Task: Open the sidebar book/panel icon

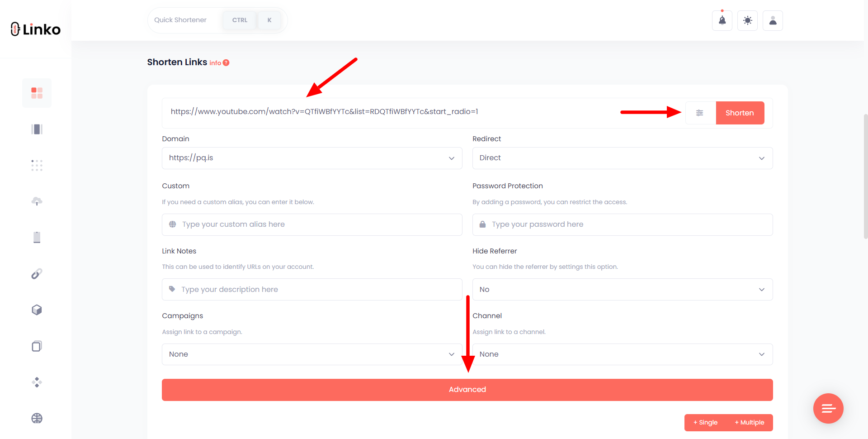Action: [x=37, y=129]
